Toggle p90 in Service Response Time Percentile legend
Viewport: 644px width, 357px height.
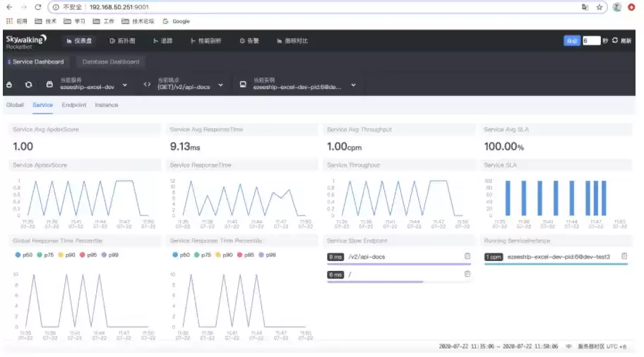pyautogui.click(x=224, y=255)
